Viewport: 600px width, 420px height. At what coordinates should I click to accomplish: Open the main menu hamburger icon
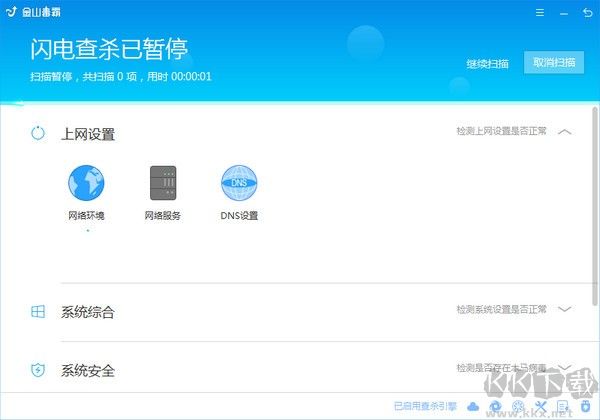coord(540,13)
